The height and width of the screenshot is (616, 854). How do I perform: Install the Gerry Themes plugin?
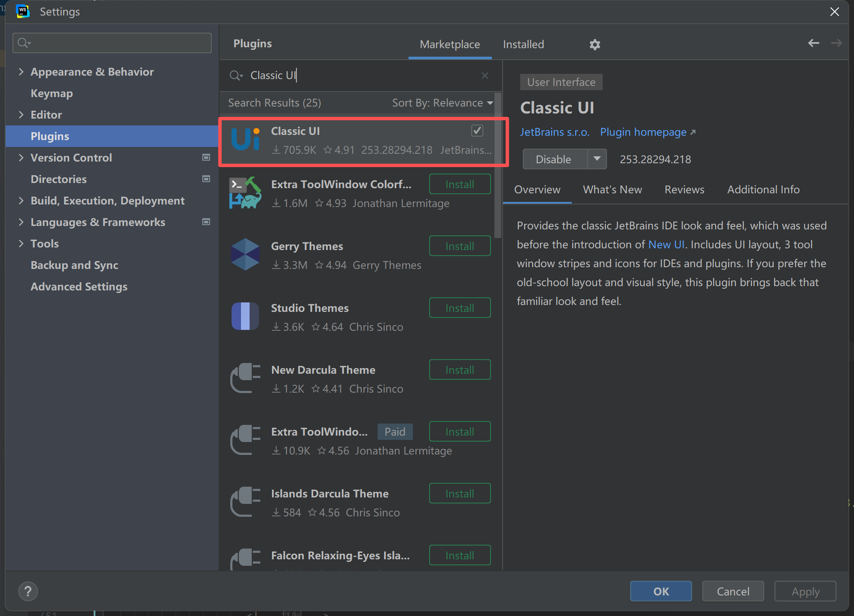460,246
